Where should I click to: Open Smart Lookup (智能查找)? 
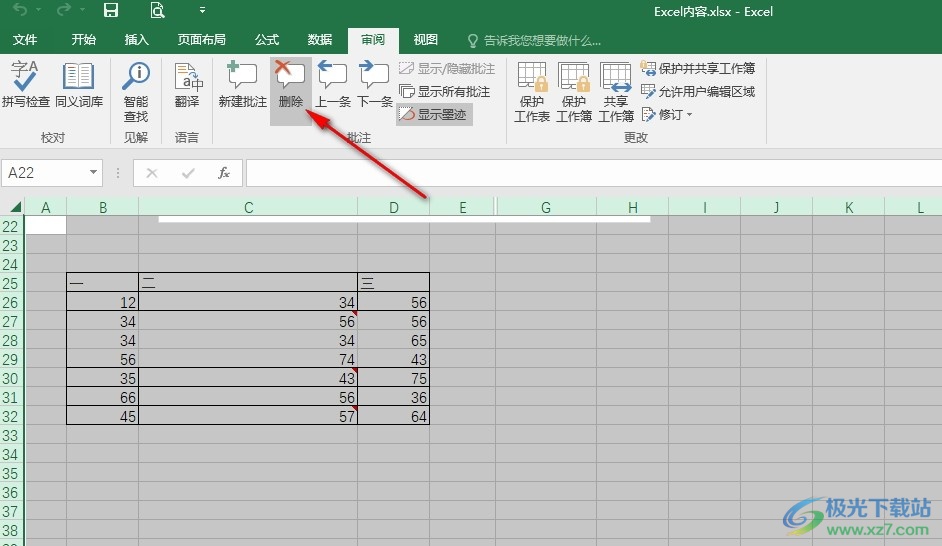coord(136,90)
